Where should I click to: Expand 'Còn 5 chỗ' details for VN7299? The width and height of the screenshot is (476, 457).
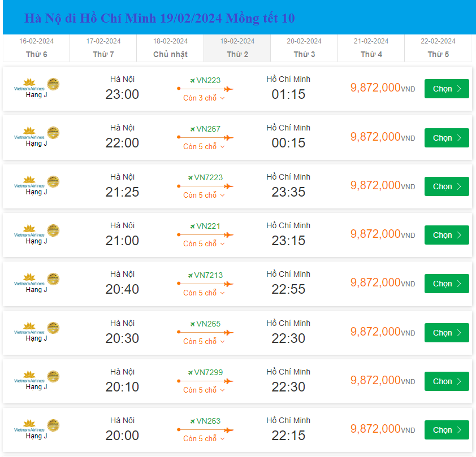click(x=204, y=390)
